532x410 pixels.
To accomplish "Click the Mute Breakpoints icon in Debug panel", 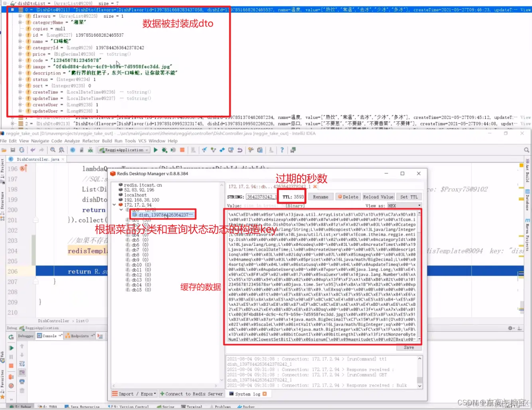I will click(x=11, y=386).
